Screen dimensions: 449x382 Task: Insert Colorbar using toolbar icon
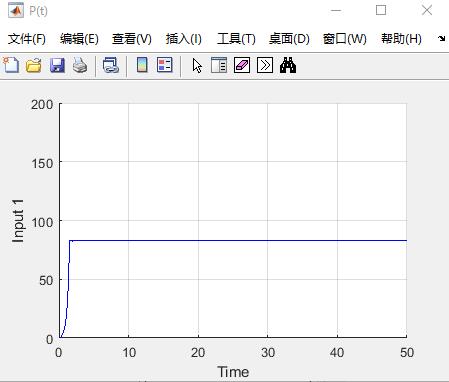coord(142,65)
